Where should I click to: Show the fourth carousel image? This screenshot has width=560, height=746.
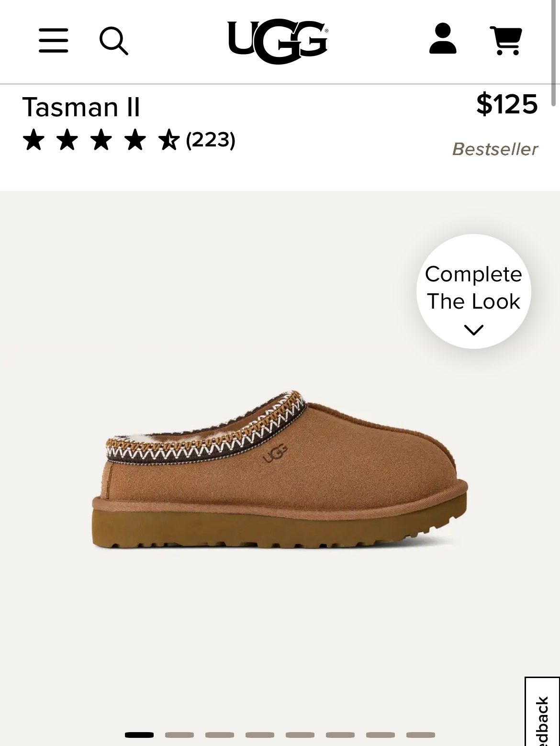click(260, 735)
